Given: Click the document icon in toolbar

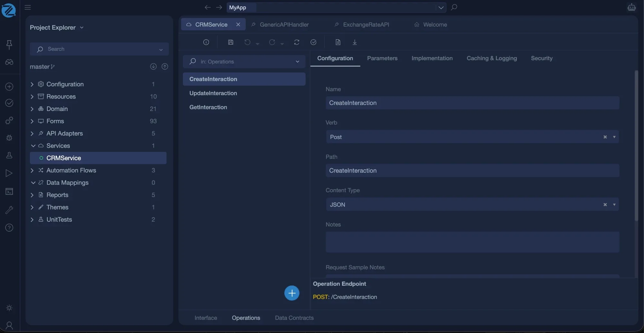Looking at the screenshot, I should tap(338, 42).
